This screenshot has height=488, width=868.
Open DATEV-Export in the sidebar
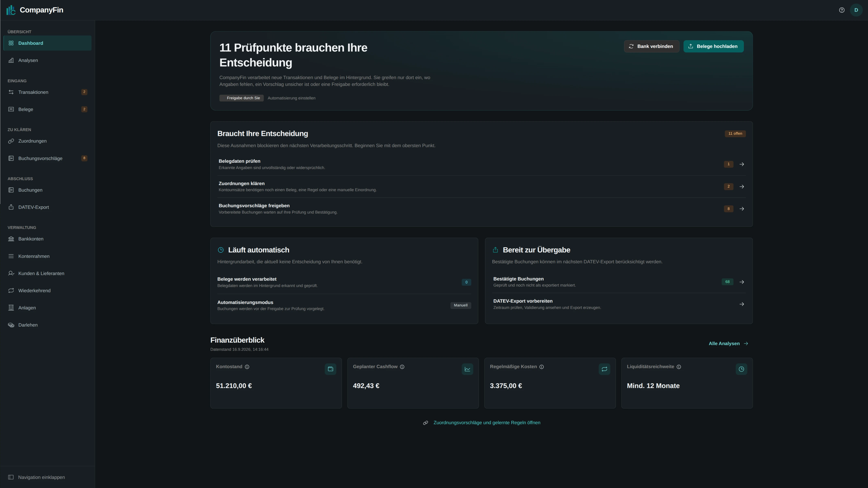(48, 207)
